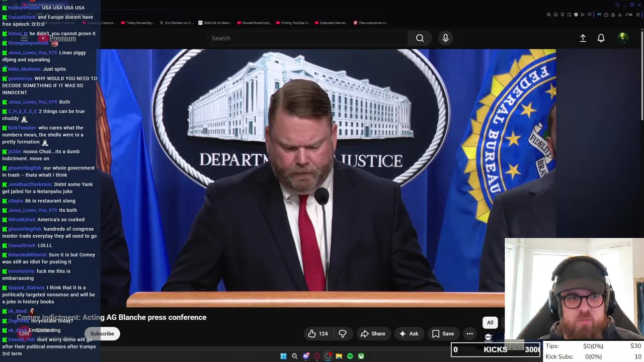
Task: Mute the tab via speaker icon
Action: (599, 15)
